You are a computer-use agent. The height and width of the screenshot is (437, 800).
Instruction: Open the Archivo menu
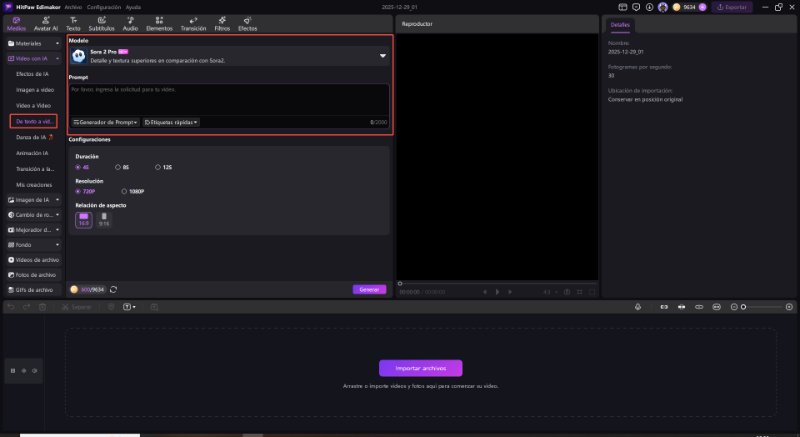(x=73, y=7)
